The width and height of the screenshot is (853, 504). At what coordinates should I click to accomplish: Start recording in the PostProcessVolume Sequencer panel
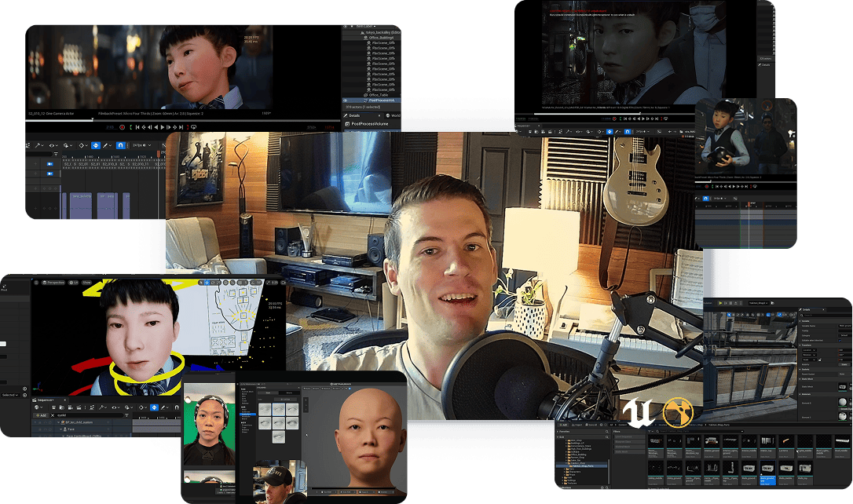point(123,127)
